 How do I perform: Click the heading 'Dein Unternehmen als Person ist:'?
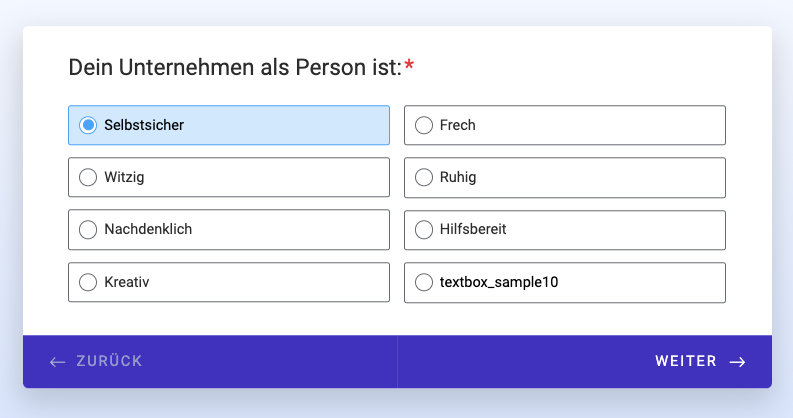[235, 67]
